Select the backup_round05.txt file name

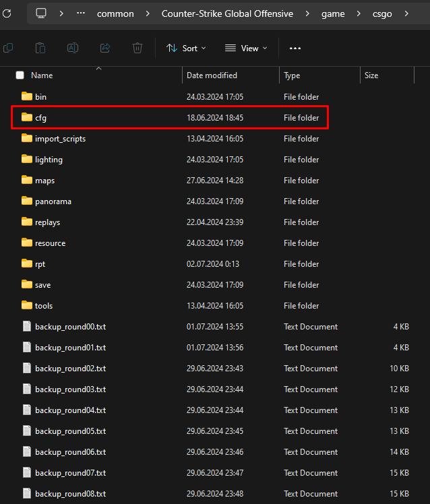pyautogui.click(x=71, y=431)
